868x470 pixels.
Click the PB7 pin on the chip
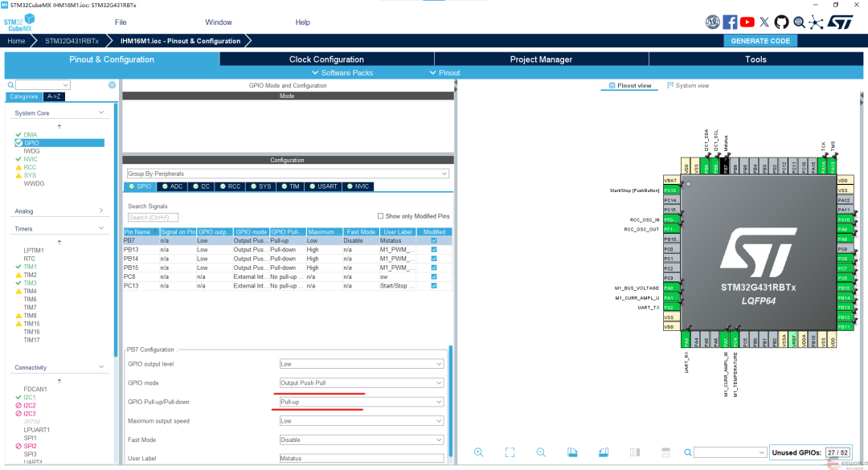coord(726,166)
